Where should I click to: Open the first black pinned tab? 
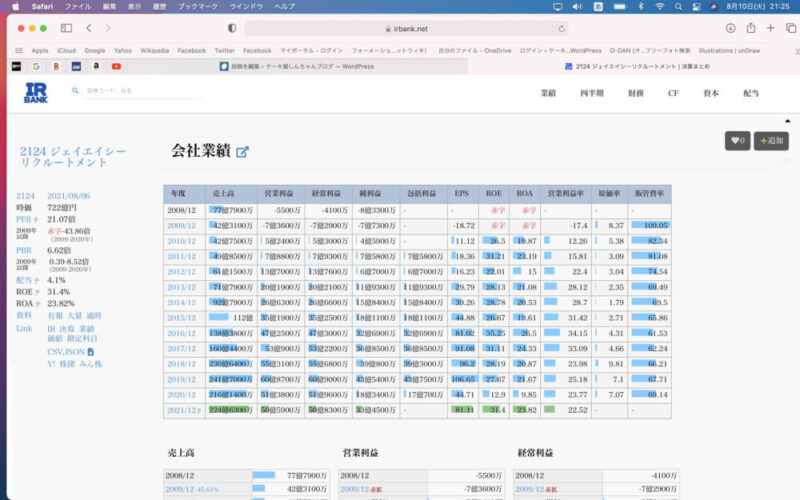pyautogui.click(x=16, y=66)
